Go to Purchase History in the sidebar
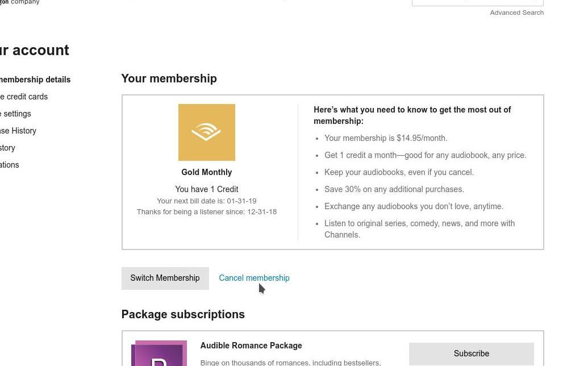Image resolution: width=588 pixels, height=366 pixels. [x=18, y=131]
